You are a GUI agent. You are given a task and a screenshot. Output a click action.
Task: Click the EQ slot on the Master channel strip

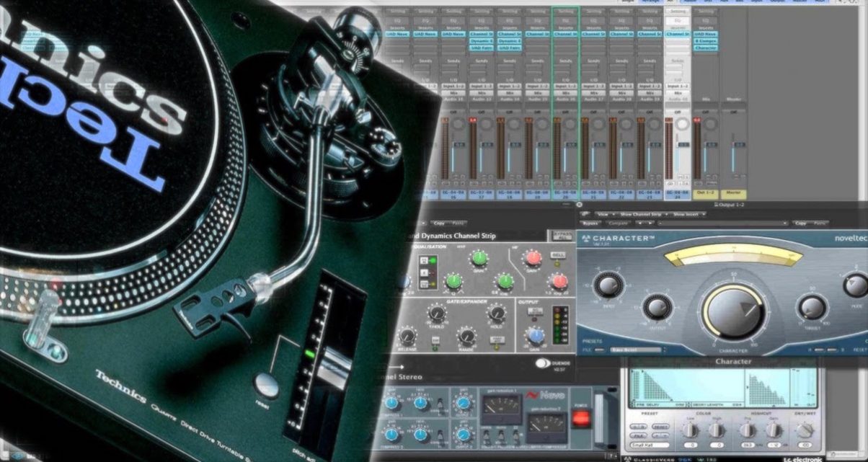734,20
